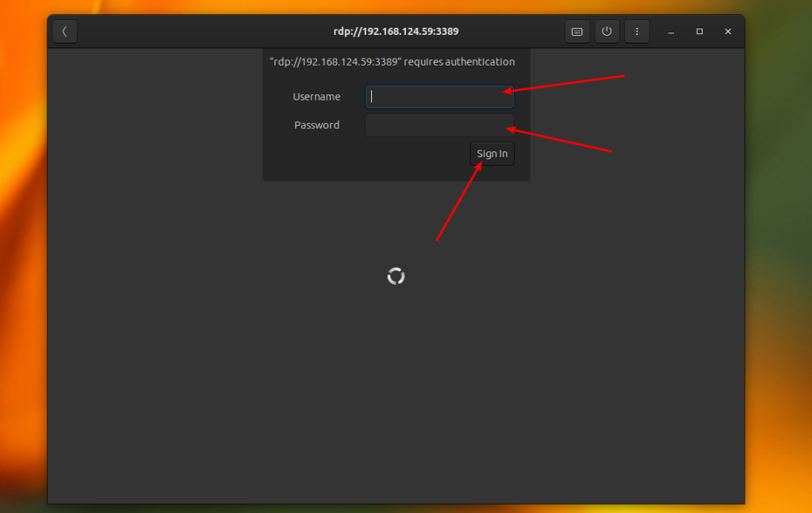
Task: Close the rdp connection window
Action: coord(728,32)
